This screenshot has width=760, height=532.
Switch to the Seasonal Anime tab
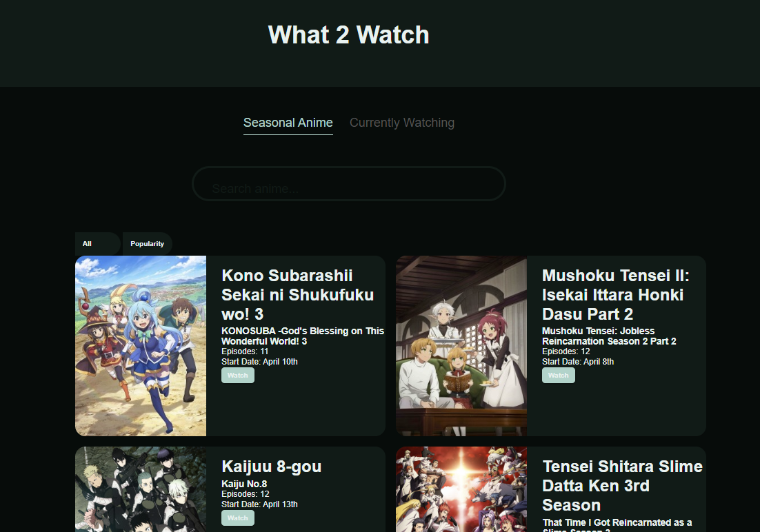pyautogui.click(x=288, y=123)
